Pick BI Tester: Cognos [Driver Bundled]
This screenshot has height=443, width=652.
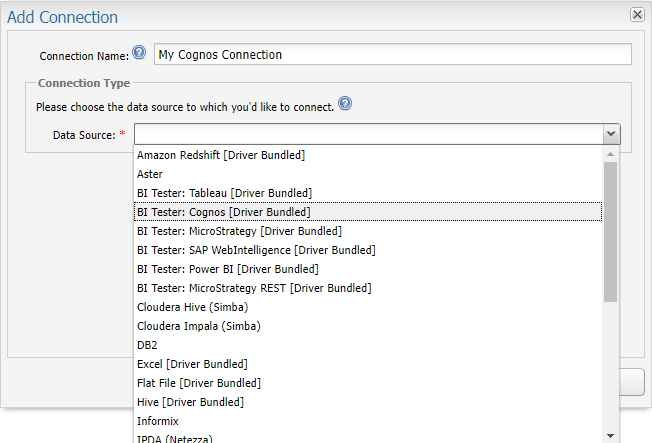[368, 212]
